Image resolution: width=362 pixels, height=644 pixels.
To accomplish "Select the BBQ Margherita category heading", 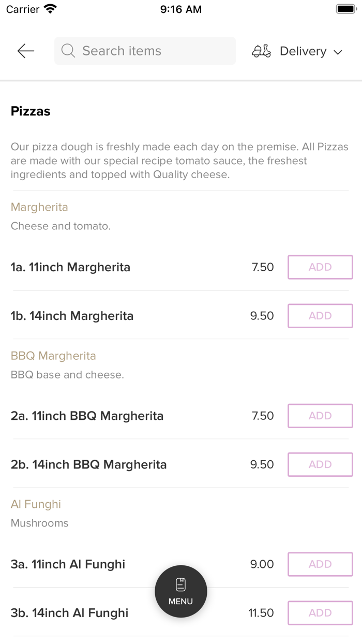I will [x=53, y=356].
